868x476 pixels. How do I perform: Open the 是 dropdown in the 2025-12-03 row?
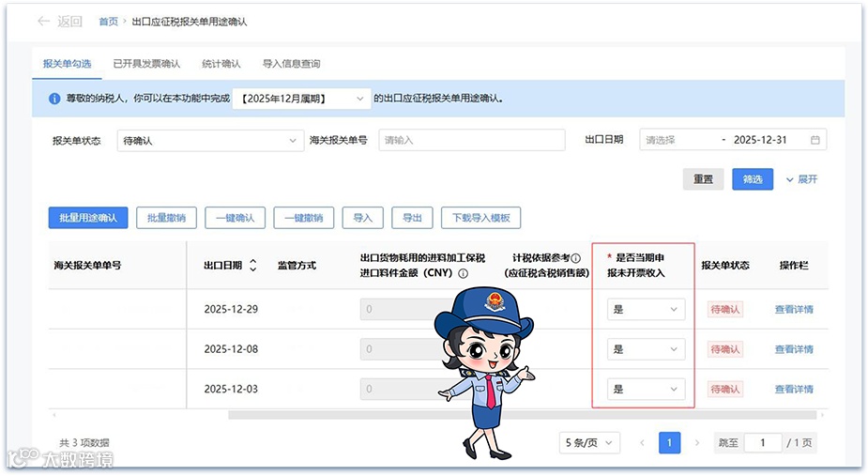coord(646,389)
